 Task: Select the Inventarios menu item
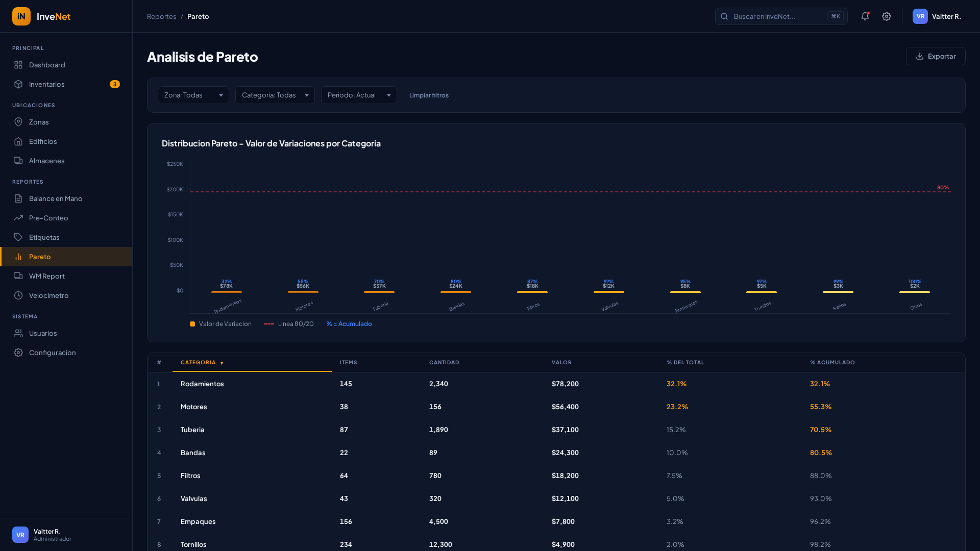[x=47, y=84]
